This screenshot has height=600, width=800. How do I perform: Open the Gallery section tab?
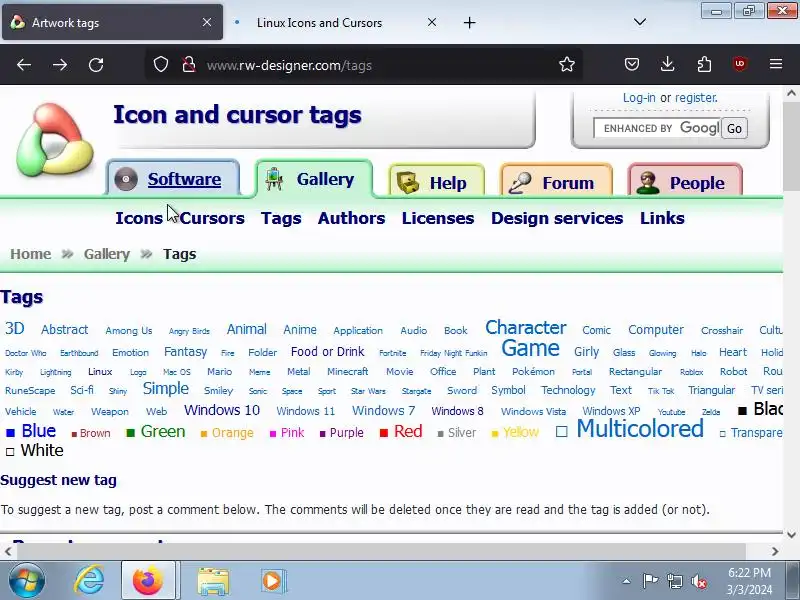[x=314, y=179]
